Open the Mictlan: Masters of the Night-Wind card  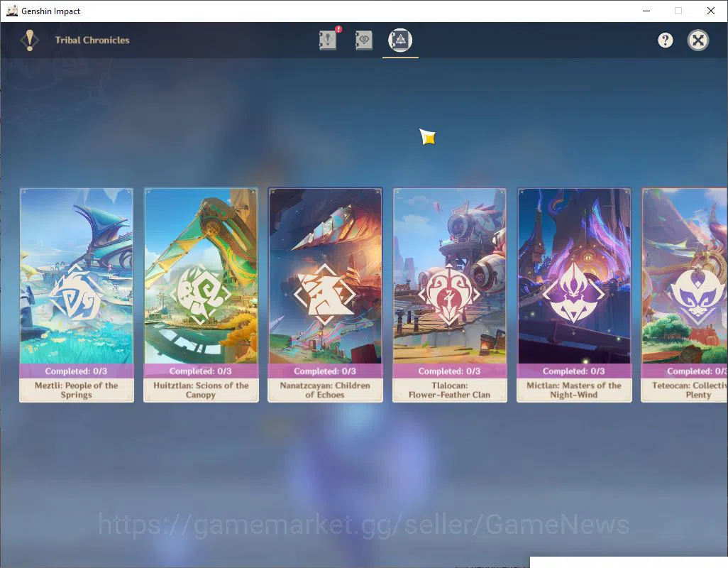(574, 295)
